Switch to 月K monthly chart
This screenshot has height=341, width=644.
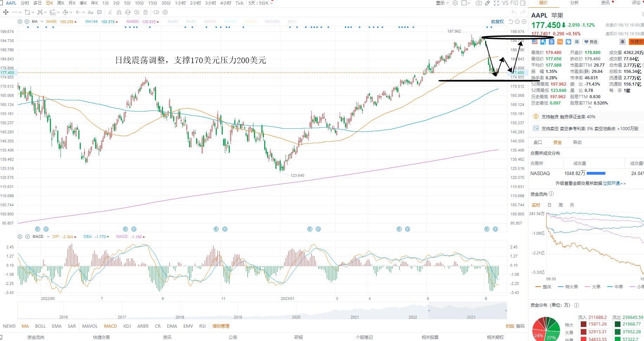coord(72,3)
